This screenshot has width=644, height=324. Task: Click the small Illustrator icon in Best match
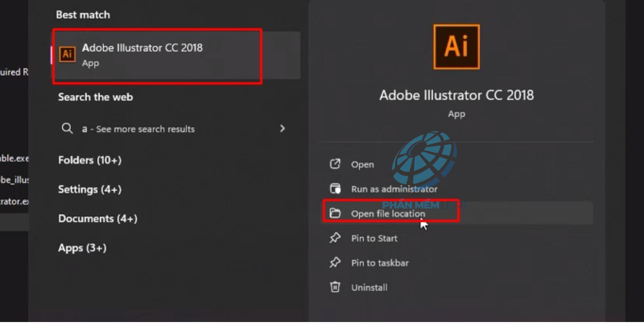click(x=67, y=54)
